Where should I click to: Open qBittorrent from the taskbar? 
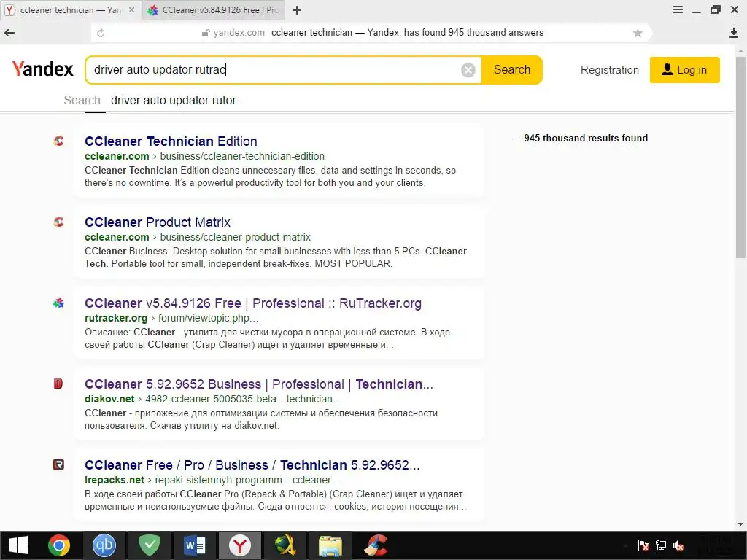[x=104, y=545]
